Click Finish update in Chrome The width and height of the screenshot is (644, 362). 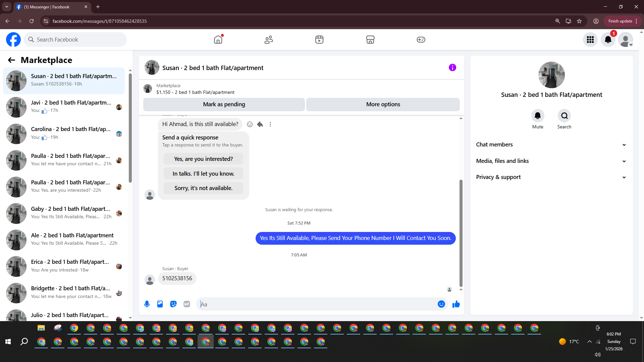[623, 21]
